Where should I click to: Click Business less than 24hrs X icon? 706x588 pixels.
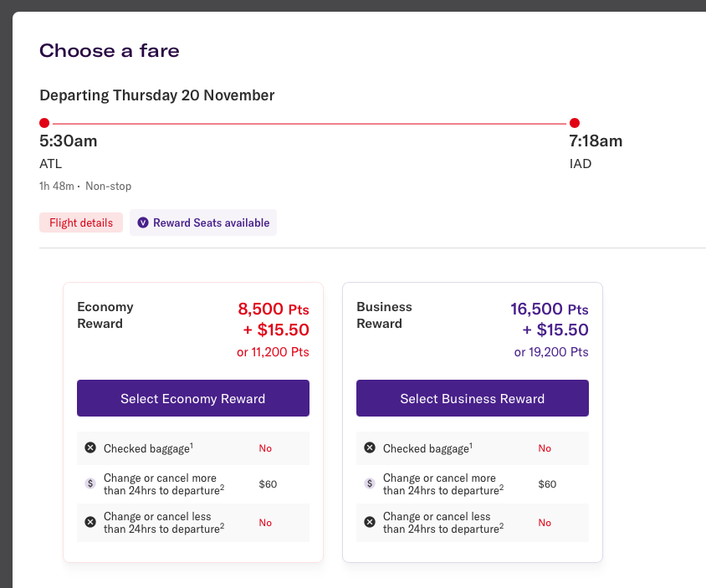[370, 522]
